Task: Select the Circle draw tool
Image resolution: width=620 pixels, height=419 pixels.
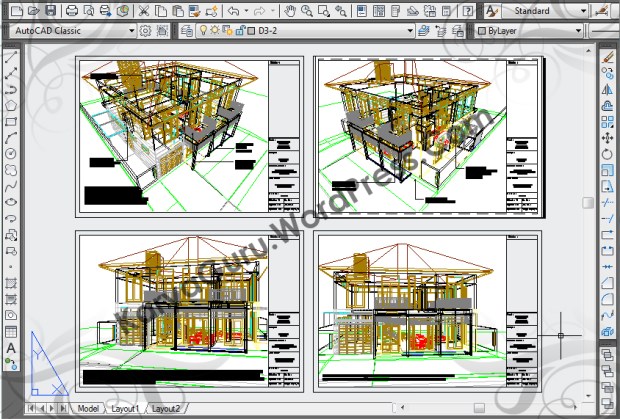Action: 11,153
